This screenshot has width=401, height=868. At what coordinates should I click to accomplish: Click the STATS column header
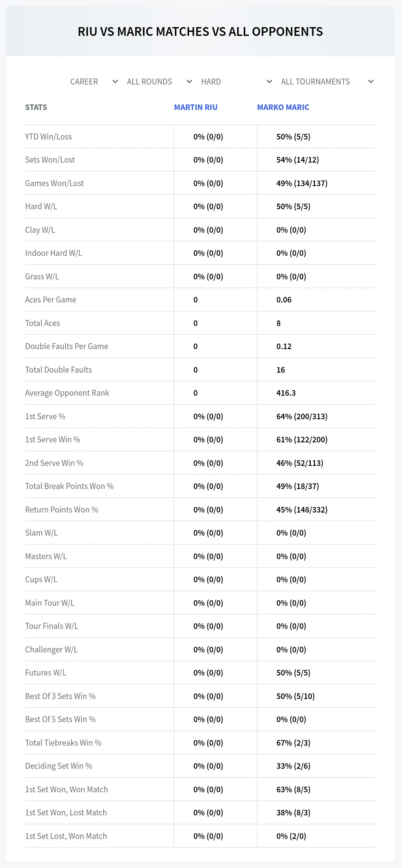coord(36,107)
